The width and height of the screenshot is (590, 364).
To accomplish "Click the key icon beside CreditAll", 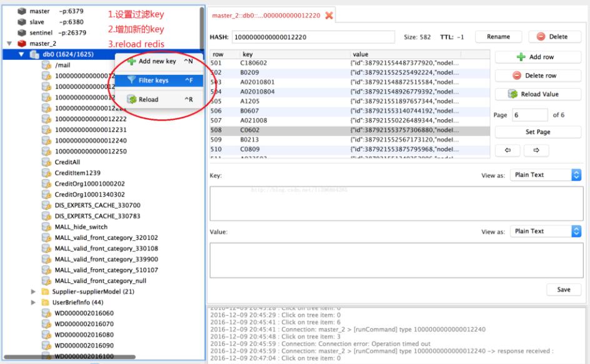I will [x=46, y=161].
